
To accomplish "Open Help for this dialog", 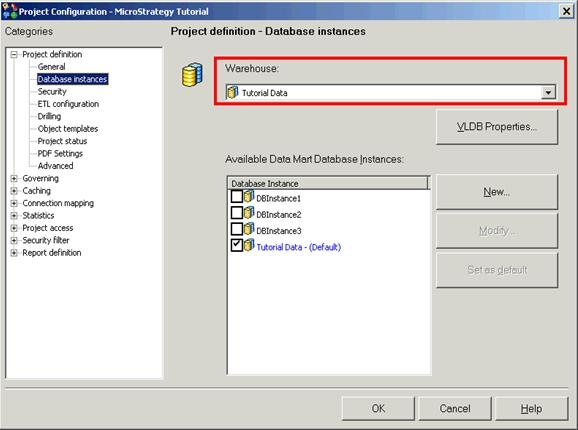I will coord(531,408).
